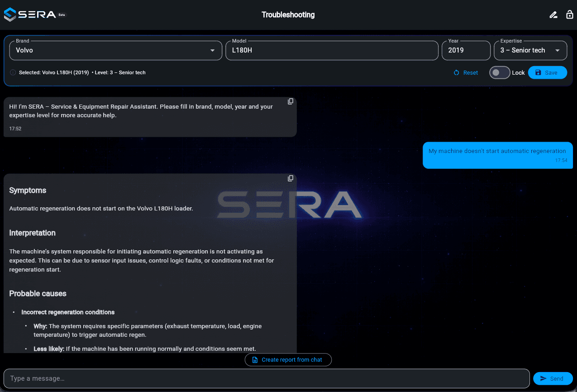The image size is (577, 392).
Task: Click the circular Reset refresh icon
Action: pyautogui.click(x=457, y=72)
